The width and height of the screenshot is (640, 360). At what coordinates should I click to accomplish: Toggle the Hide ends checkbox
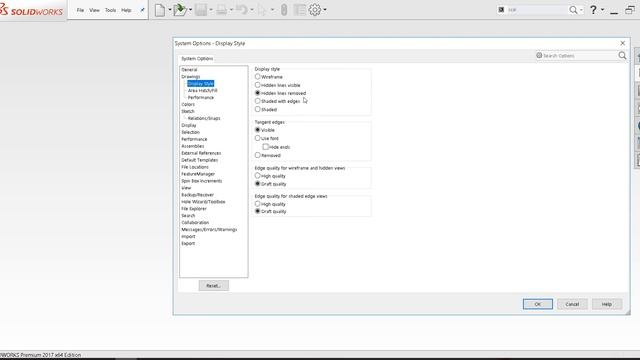coord(266,147)
